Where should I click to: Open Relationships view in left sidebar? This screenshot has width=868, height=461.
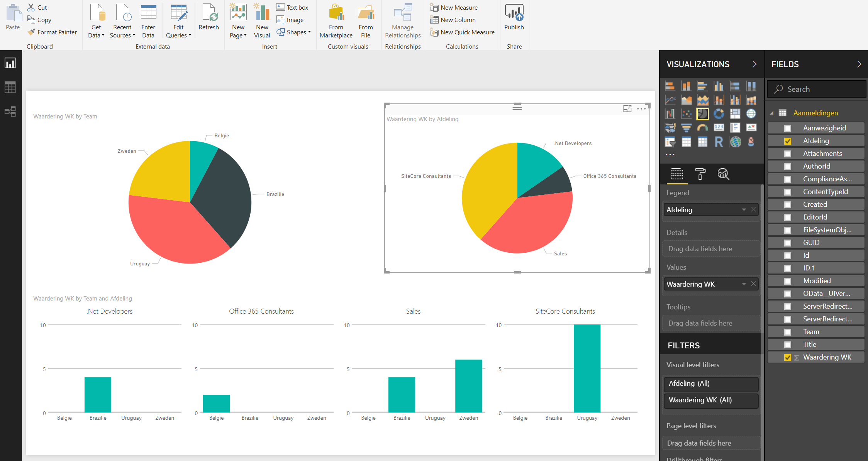10,111
